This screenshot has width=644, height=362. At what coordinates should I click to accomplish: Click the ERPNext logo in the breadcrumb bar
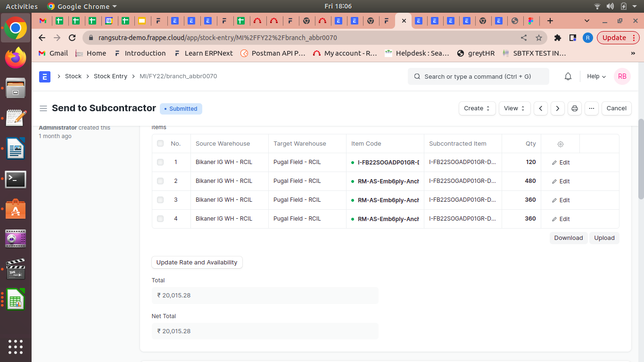(44, 76)
